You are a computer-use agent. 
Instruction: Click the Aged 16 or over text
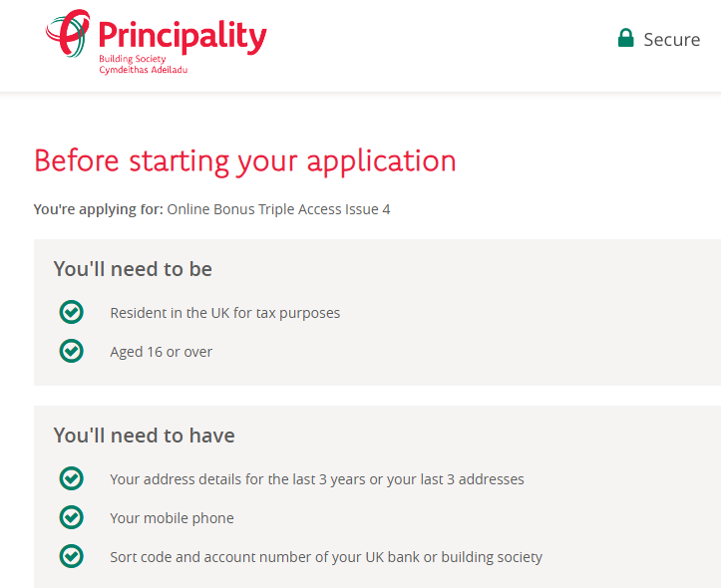(161, 352)
